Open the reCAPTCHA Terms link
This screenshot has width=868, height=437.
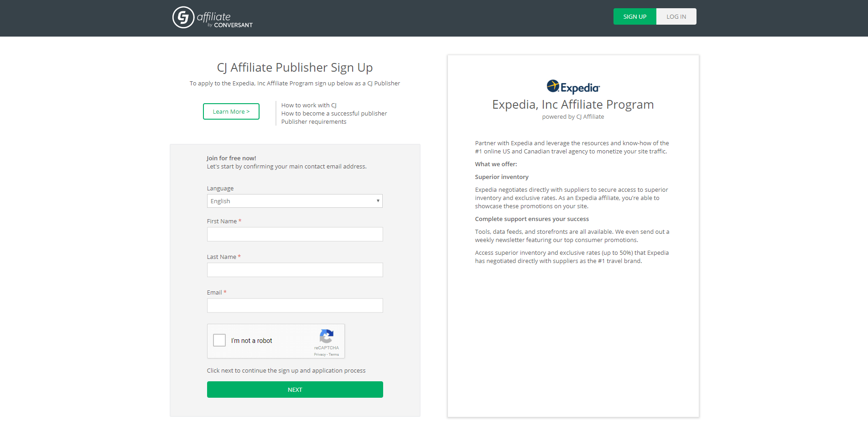tap(333, 354)
